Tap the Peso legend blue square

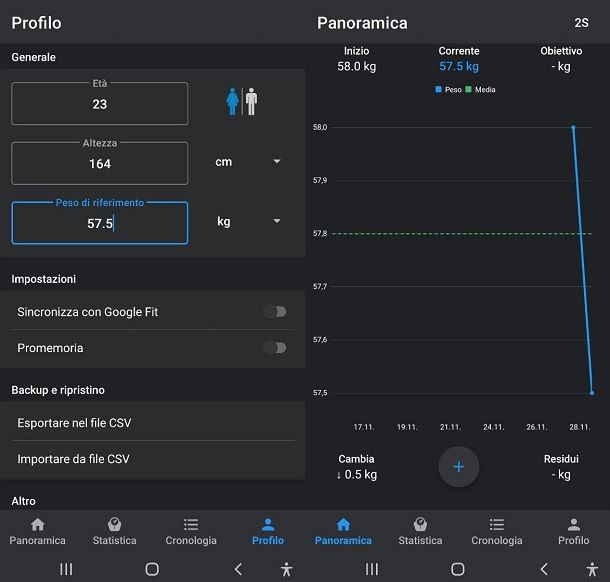pos(438,89)
